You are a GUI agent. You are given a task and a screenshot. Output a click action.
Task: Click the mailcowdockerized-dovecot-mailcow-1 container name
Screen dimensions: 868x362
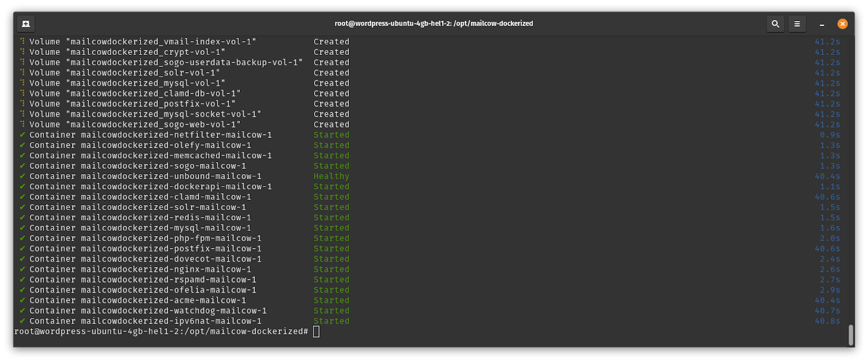click(171, 259)
